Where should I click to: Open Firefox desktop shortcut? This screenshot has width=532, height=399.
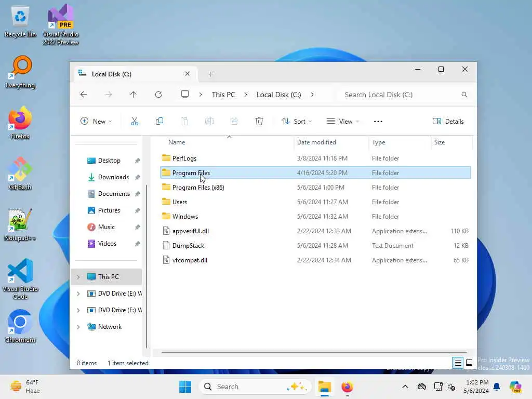[20, 123]
